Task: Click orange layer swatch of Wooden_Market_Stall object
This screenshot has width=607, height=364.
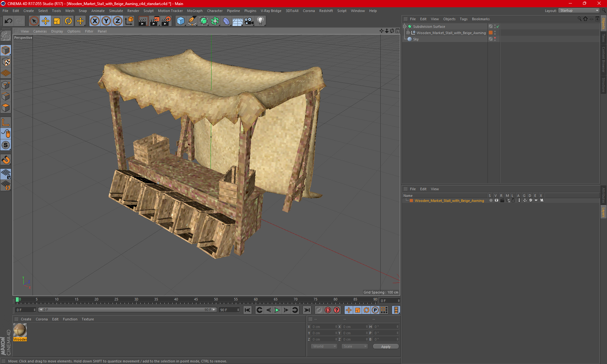Action: (491, 33)
